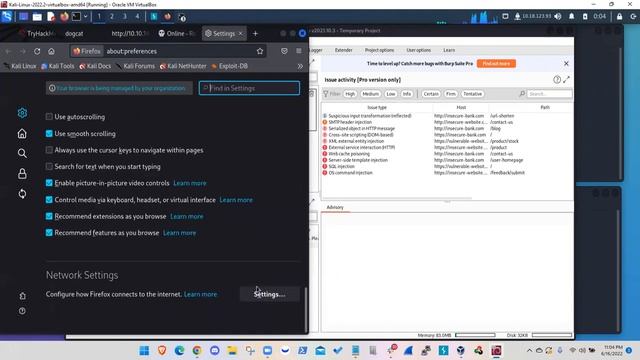Expand Issue activity panel
The width and height of the screenshot is (640, 360).
pos(566,80)
